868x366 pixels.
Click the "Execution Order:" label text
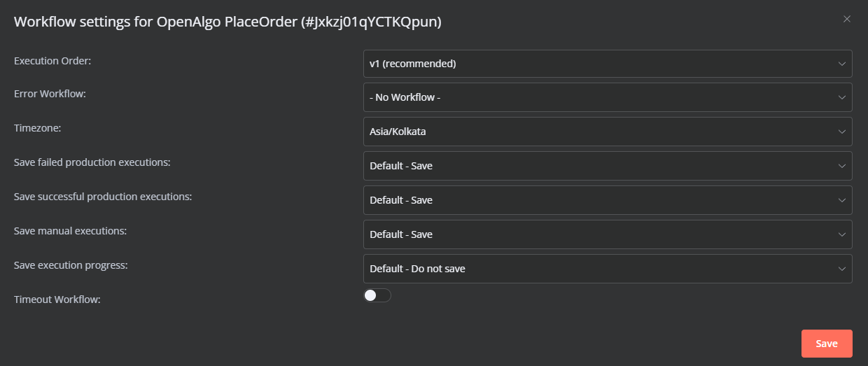[x=52, y=61]
